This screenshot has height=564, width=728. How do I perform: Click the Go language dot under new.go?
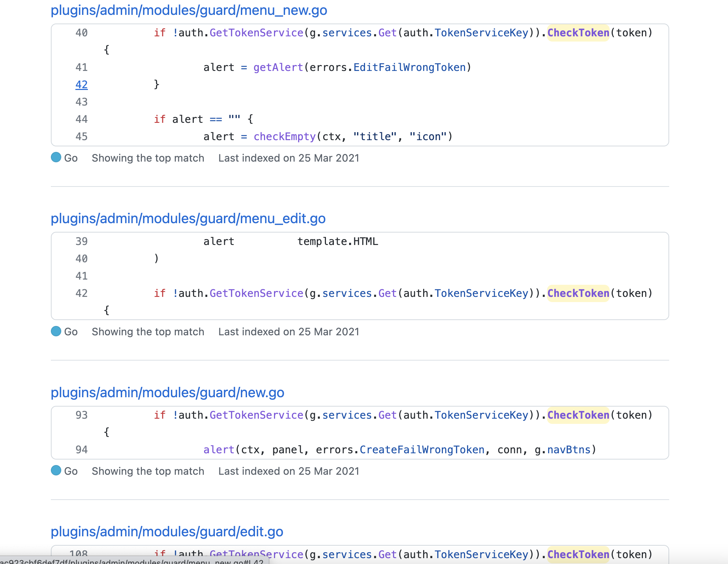tap(56, 471)
